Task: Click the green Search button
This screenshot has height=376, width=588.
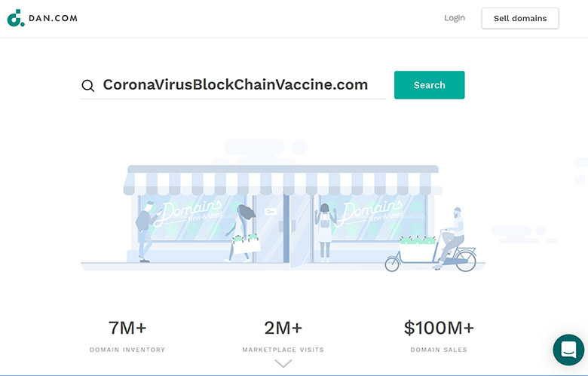Action: [x=430, y=85]
